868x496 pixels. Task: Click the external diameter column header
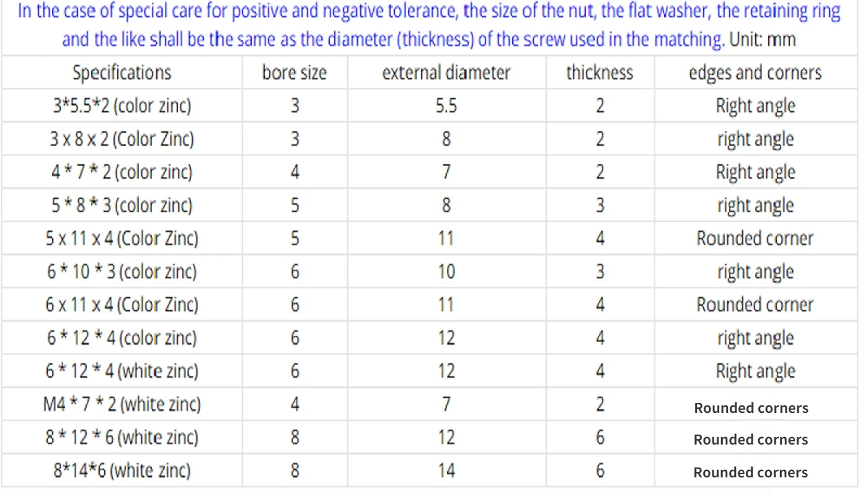coord(446,73)
